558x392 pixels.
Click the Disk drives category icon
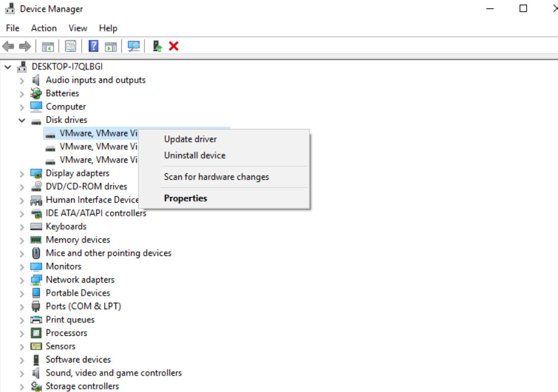36,121
